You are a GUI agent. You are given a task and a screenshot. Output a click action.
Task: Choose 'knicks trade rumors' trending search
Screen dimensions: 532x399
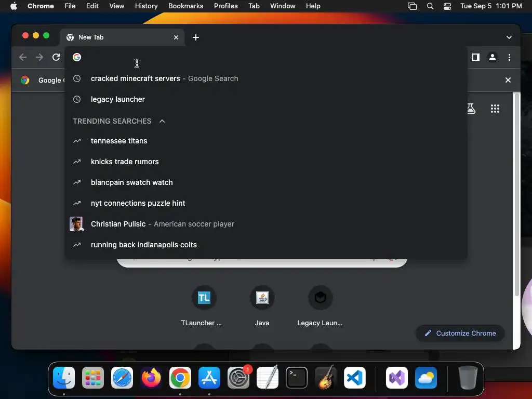click(266, 162)
